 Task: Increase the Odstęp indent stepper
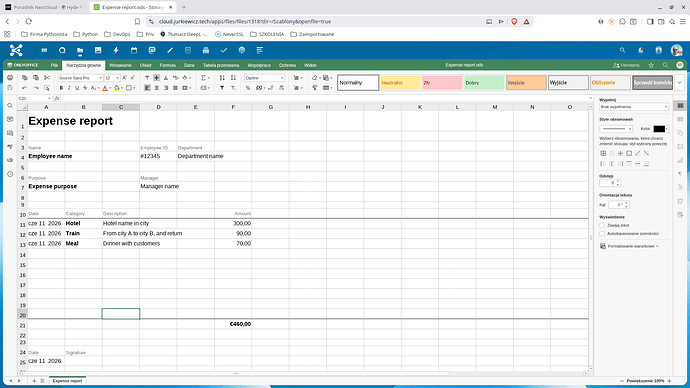click(x=618, y=181)
